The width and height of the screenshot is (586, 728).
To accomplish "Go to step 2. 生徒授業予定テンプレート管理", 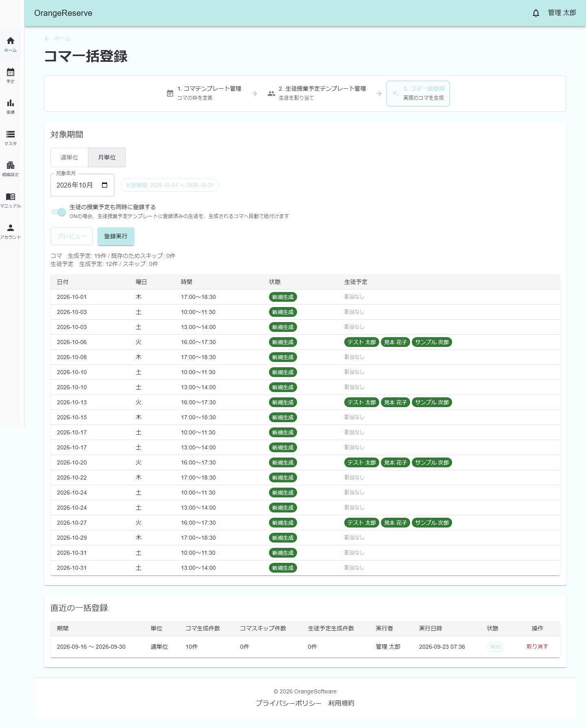I will [317, 93].
